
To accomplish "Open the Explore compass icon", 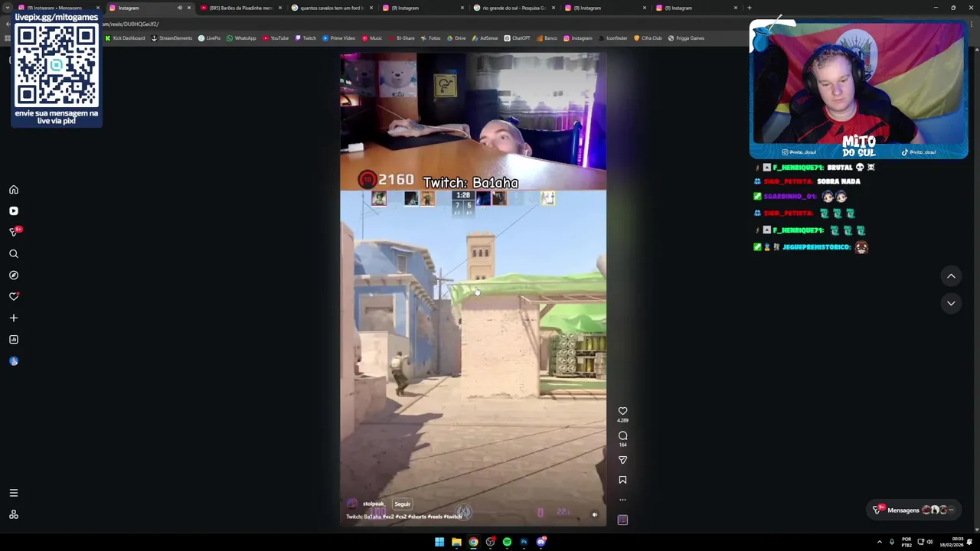I will (14, 275).
